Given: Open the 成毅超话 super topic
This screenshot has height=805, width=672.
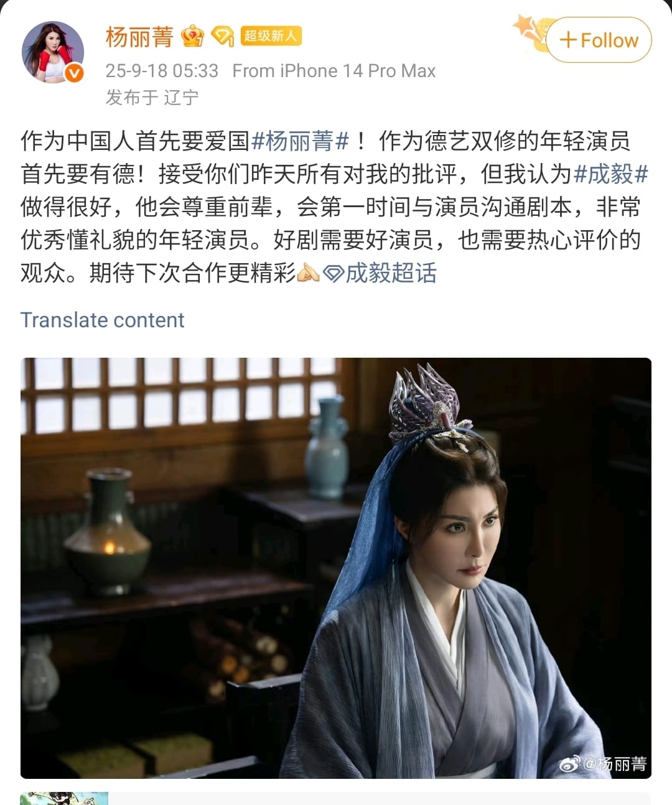Looking at the screenshot, I should tap(391, 273).
